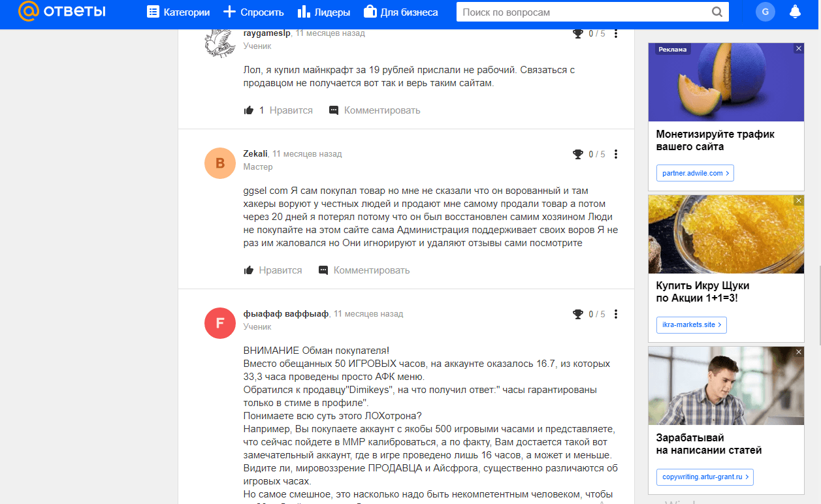Open the Категории menu
The image size is (821, 504).
pos(178,11)
